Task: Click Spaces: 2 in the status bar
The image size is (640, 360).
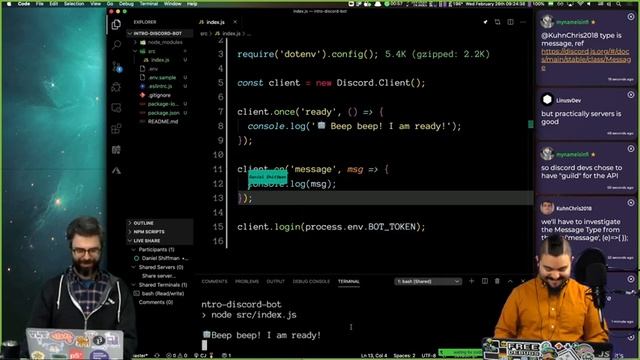Action: click(404, 356)
